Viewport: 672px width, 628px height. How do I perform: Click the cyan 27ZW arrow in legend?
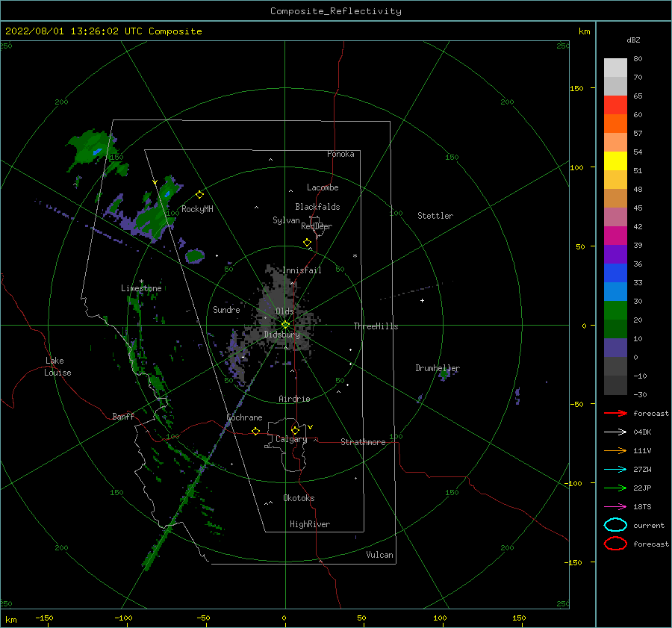pos(615,470)
